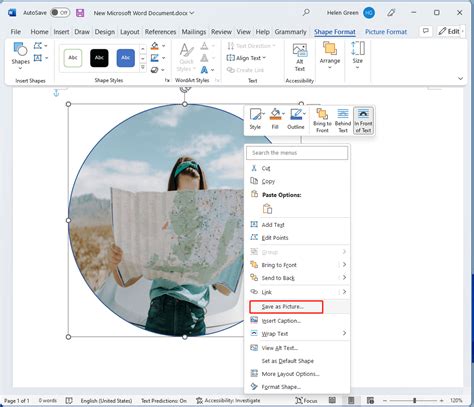Click the Shape Outline pen in ribbon

(155, 58)
